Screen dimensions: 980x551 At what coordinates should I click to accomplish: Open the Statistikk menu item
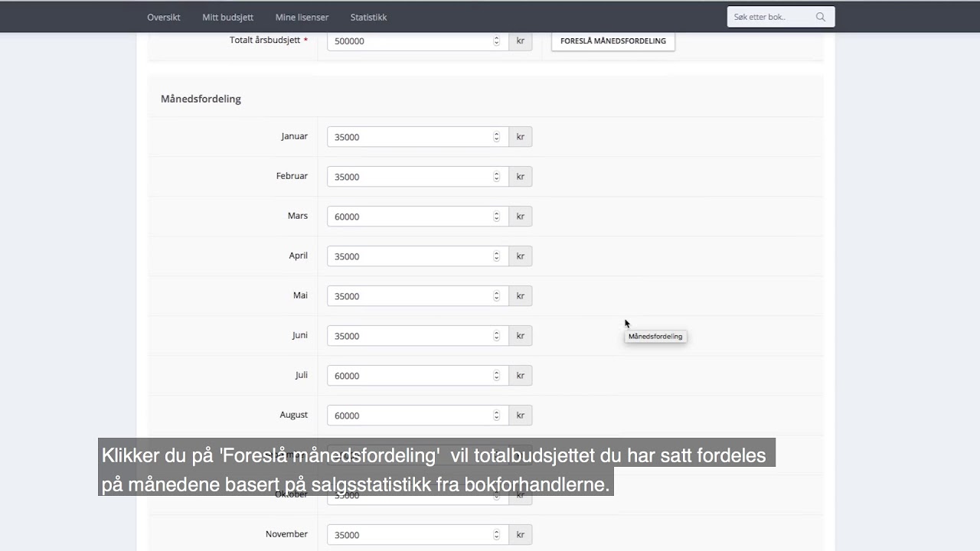[368, 17]
